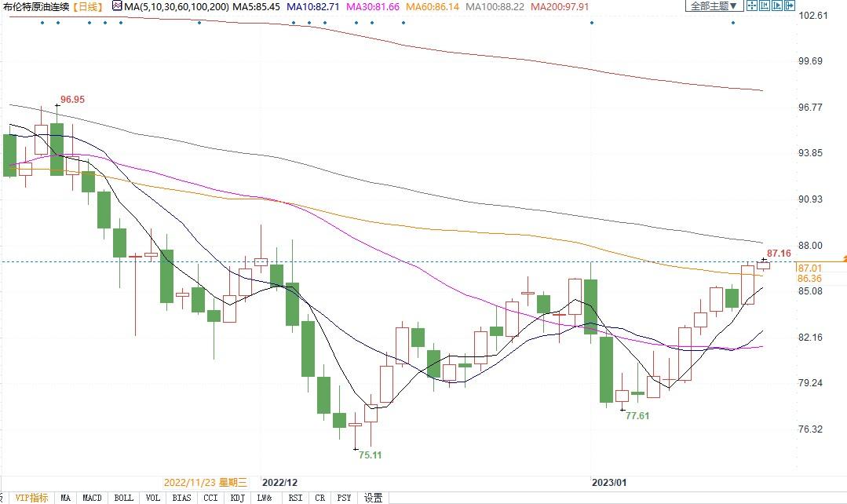
Task: Switch to the MACD indicator tab
Action: [93, 498]
